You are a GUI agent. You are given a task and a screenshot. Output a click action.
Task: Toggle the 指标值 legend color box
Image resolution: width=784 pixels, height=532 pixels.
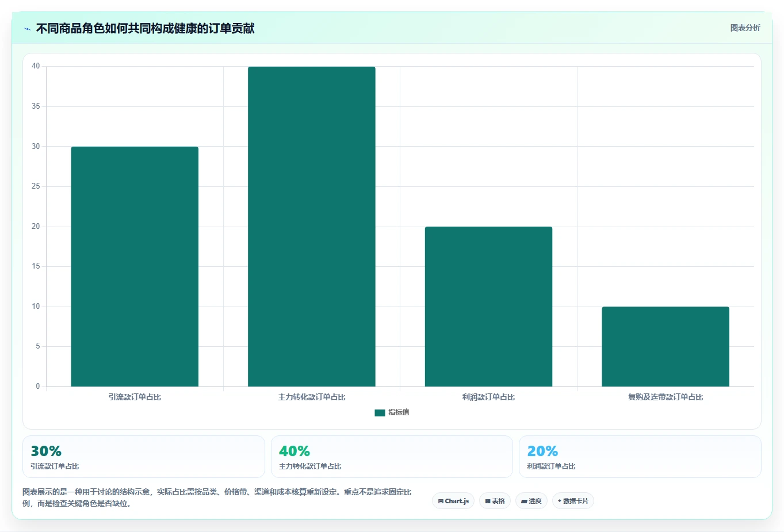pos(380,412)
